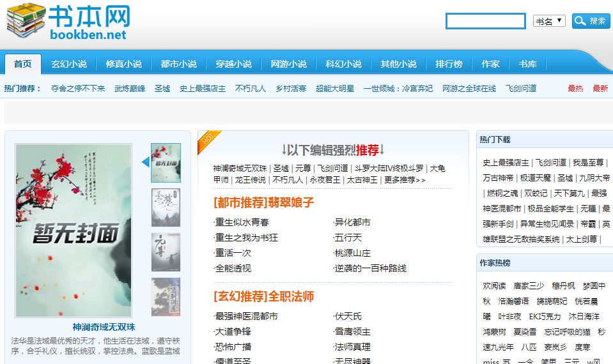Screen dimensions: 613x364
Task: Click 极道天魔 in 热门下载
Action: 535,178
